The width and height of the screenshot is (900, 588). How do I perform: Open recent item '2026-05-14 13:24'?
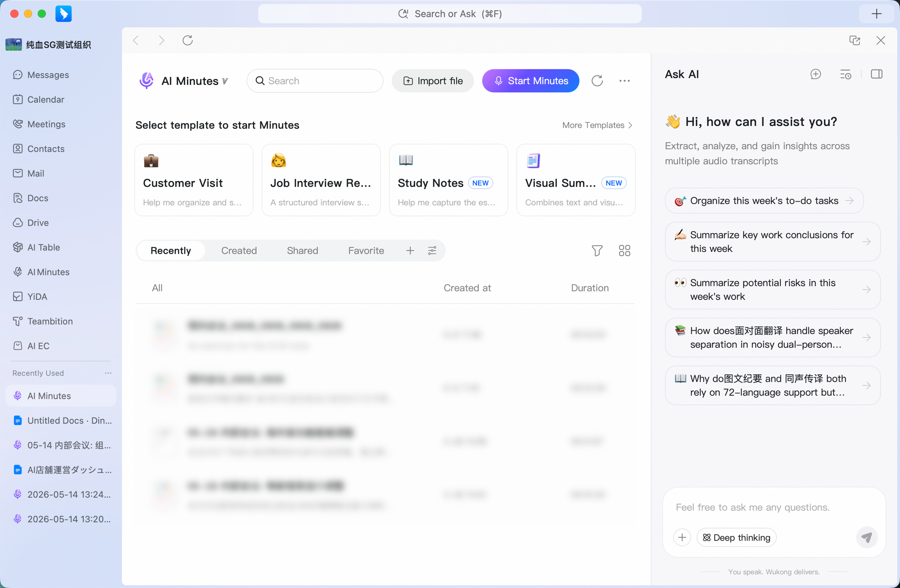tap(61, 494)
